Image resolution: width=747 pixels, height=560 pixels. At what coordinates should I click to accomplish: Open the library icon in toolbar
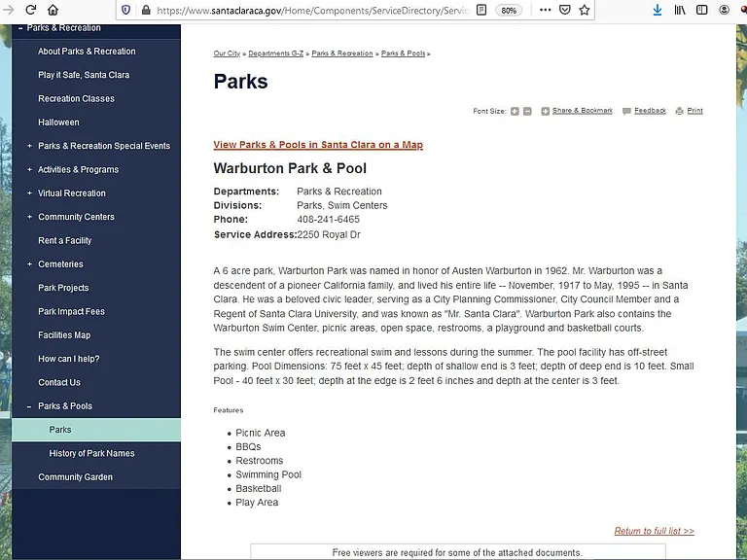pos(680,10)
